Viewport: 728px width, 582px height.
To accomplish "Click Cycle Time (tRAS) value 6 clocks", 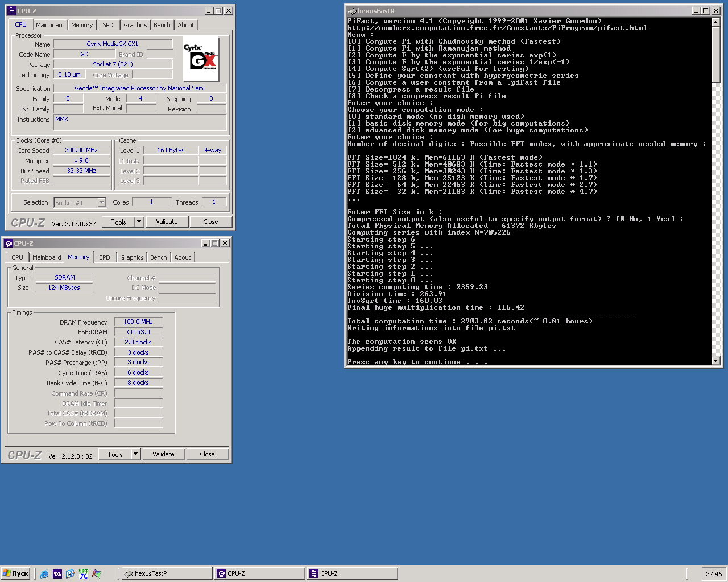I will click(138, 373).
